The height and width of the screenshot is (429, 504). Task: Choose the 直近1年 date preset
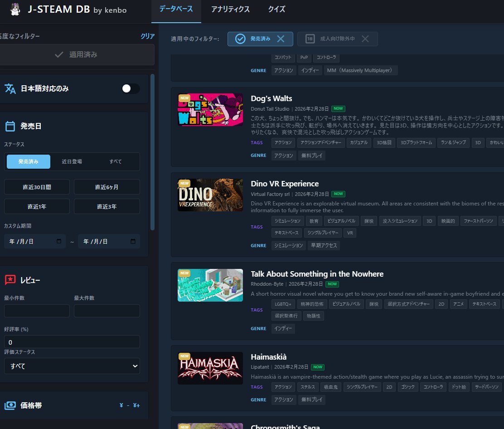37,206
